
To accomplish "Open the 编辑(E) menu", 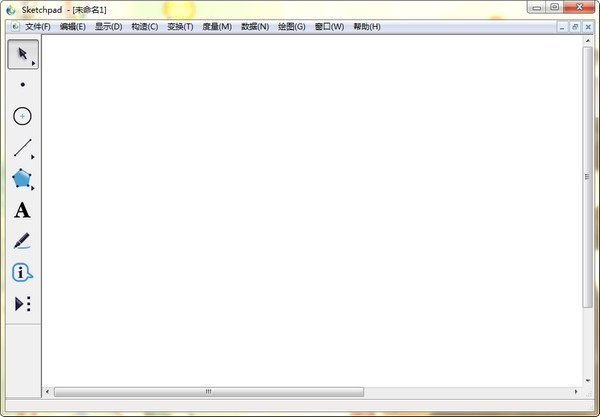I will coord(72,26).
